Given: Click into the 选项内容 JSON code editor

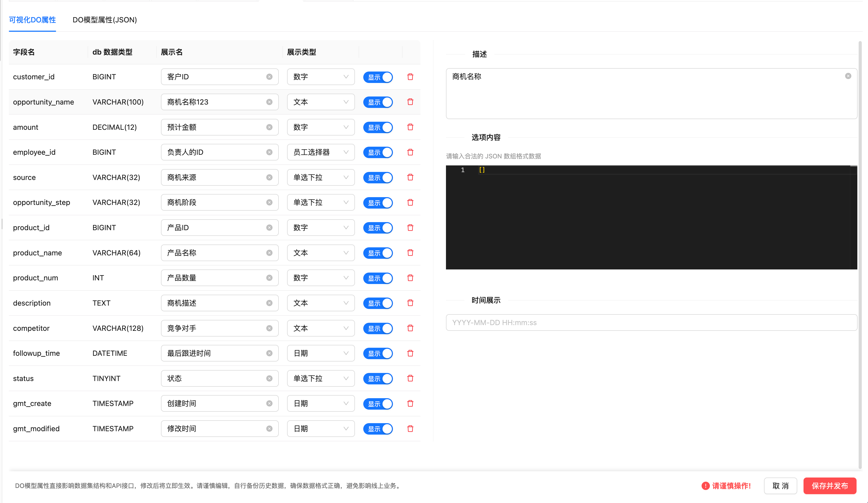Looking at the screenshot, I should (x=651, y=217).
